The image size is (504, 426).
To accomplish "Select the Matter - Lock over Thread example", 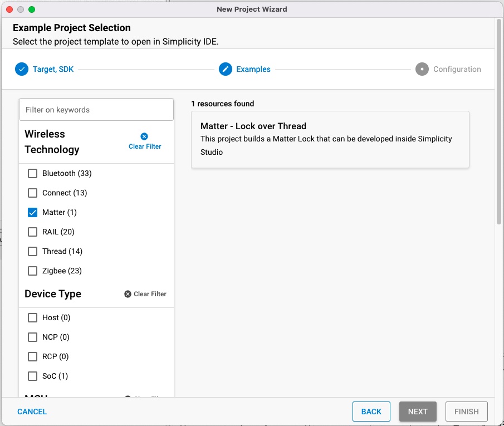I will (x=330, y=139).
